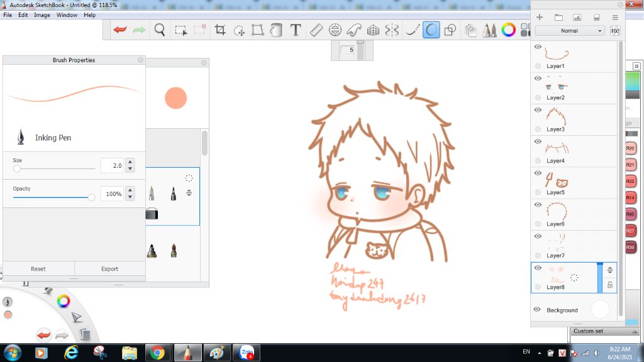Open the Brush Palette pencils icon
The height and width of the screenshot is (362, 644).
tap(489, 30)
